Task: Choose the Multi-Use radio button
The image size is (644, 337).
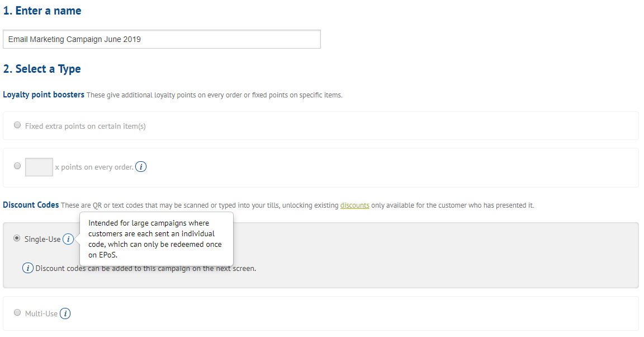Action: (17, 313)
